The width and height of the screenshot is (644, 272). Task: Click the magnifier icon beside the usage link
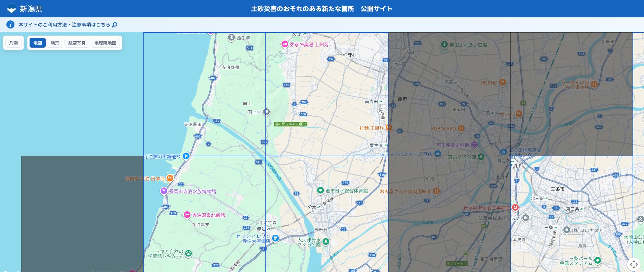[x=115, y=25]
